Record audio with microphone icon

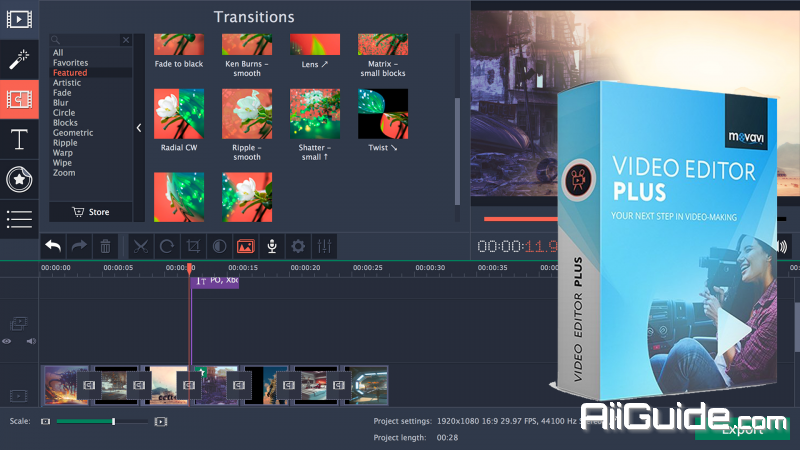[272, 246]
